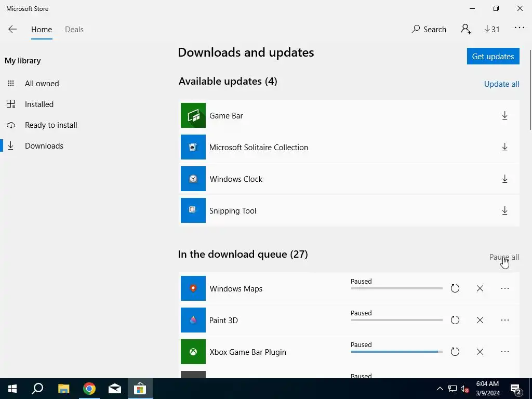Open the Windows Clock app tile
Screen dimensions: 532x399
click(193, 179)
